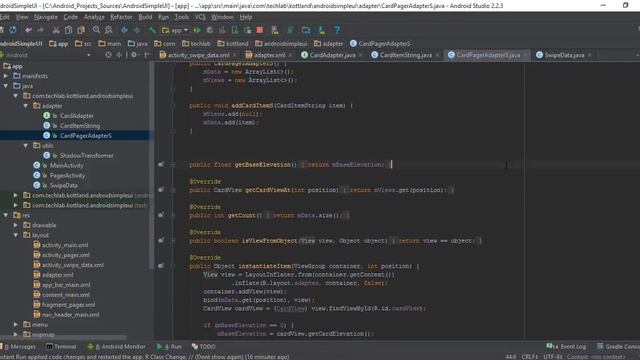
Task: Click the gutter override icon beside getCount
Action: coord(161,215)
